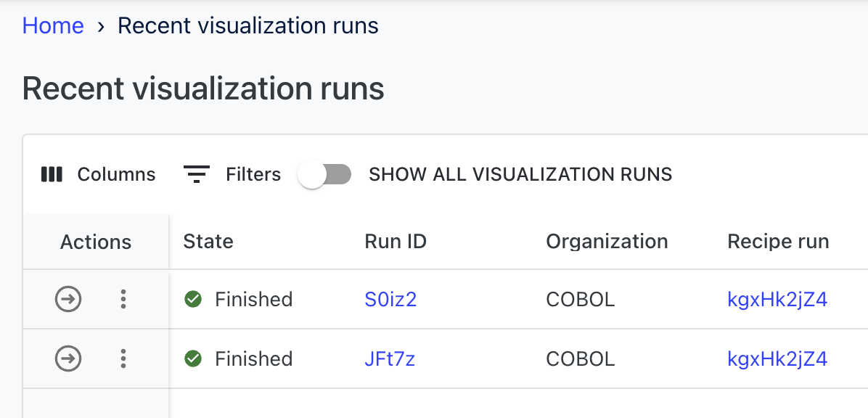Screen dimensions: 868x418
Task: Go to Home via breadcrumb link
Action: point(53,26)
